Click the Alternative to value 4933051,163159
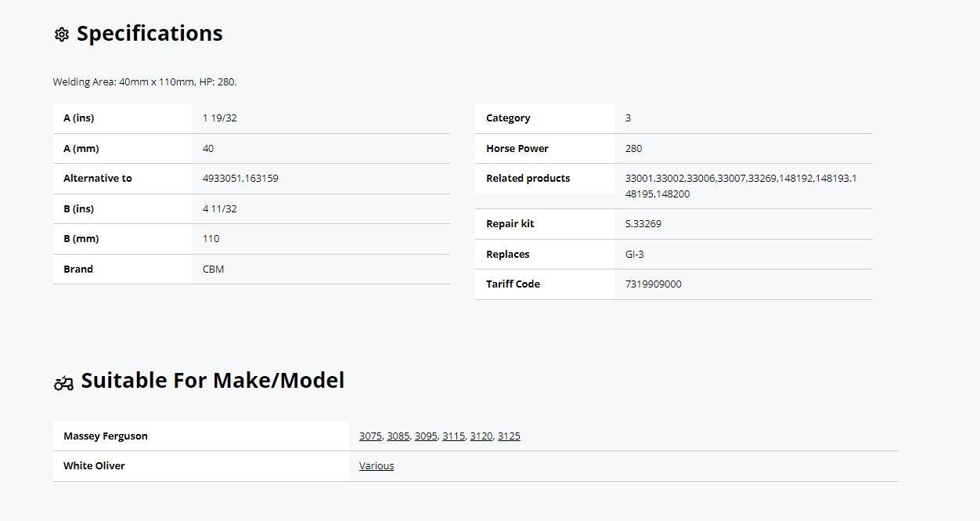The image size is (980, 521). (x=240, y=179)
